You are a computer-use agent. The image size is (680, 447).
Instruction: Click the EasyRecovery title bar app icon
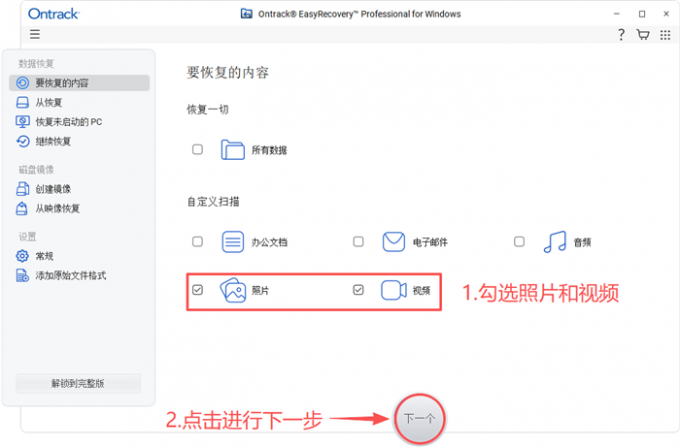pos(246,14)
